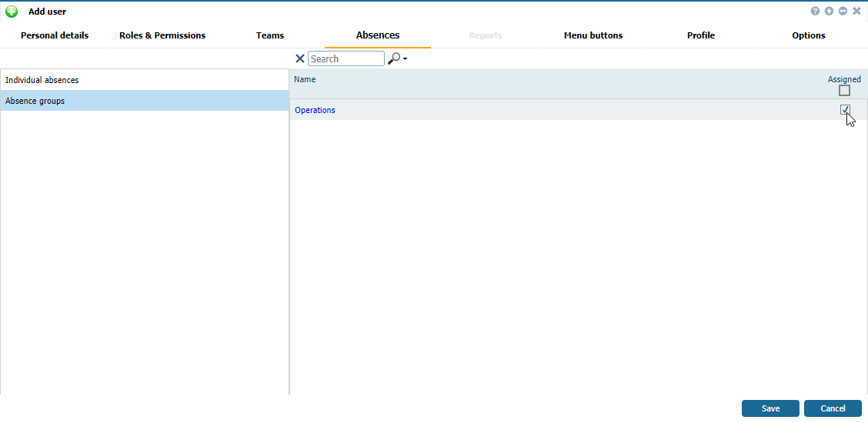The image size is (868, 423).
Task: Switch to the Profile tab
Action: tap(701, 35)
